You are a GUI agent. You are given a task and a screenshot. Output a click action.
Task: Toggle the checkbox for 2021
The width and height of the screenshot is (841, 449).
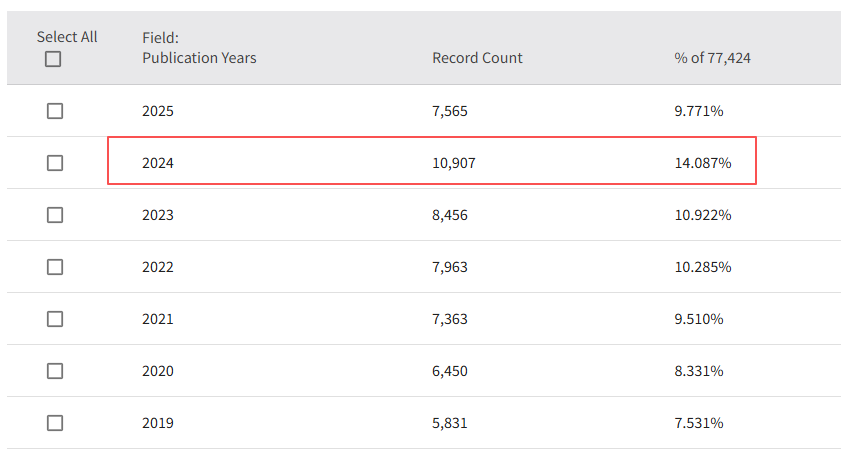tap(55, 319)
